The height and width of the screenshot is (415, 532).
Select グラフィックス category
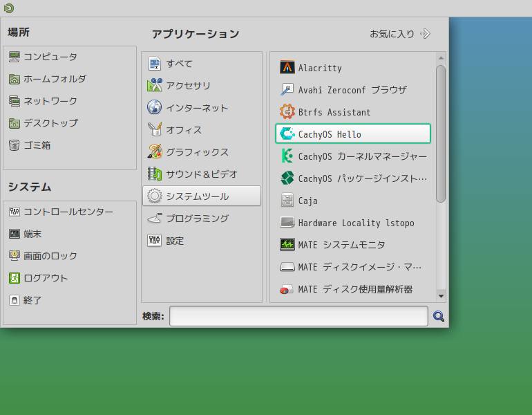202,151
